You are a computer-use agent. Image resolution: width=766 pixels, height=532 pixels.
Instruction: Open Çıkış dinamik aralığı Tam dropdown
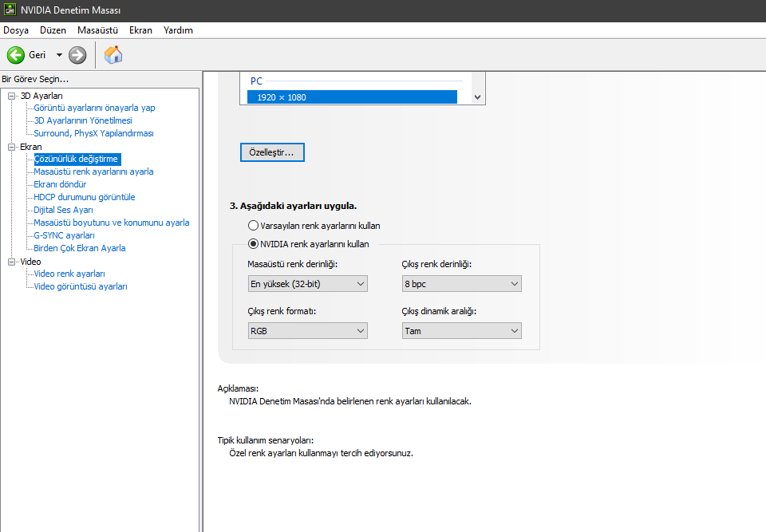(462, 331)
